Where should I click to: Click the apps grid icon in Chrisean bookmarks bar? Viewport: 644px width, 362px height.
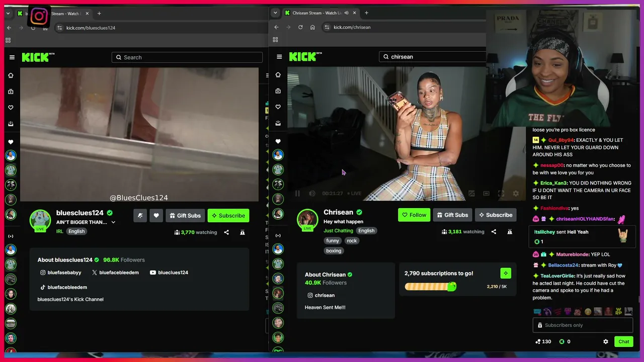tap(275, 40)
